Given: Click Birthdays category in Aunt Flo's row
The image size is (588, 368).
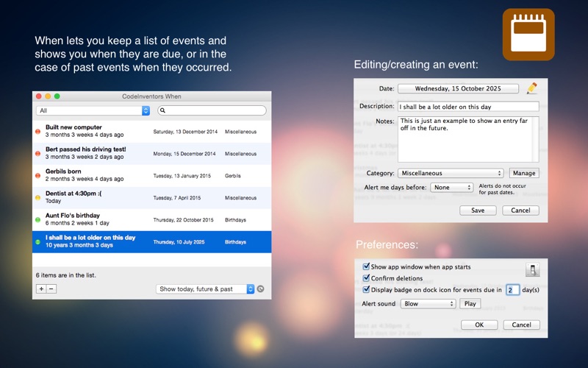Looking at the screenshot, I should (235, 220).
